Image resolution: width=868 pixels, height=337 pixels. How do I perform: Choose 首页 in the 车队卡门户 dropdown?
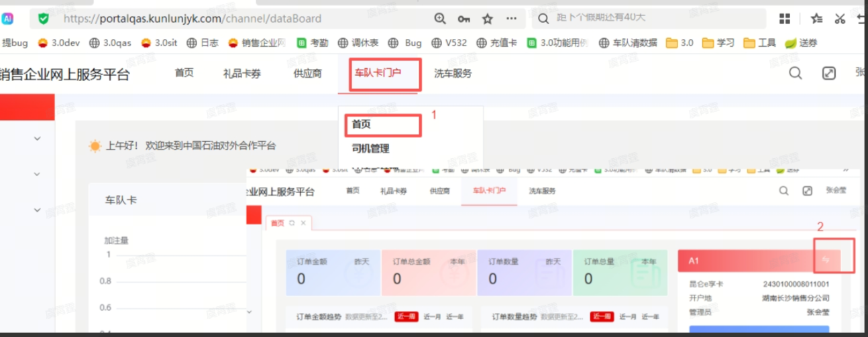tap(362, 124)
